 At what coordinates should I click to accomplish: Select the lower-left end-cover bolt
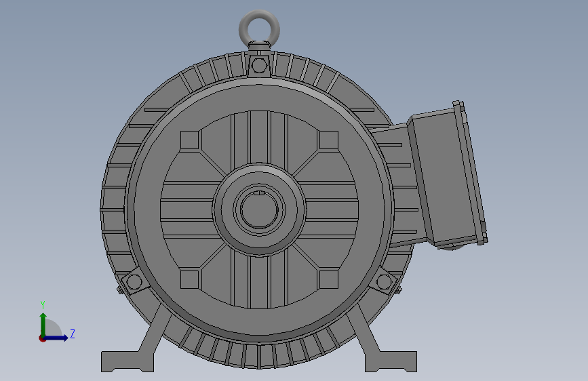(x=134, y=281)
